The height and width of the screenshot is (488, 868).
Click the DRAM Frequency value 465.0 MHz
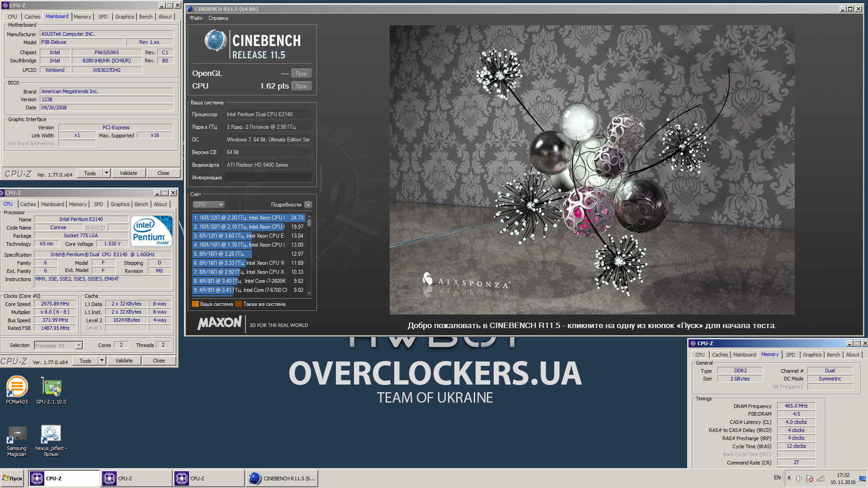point(796,406)
